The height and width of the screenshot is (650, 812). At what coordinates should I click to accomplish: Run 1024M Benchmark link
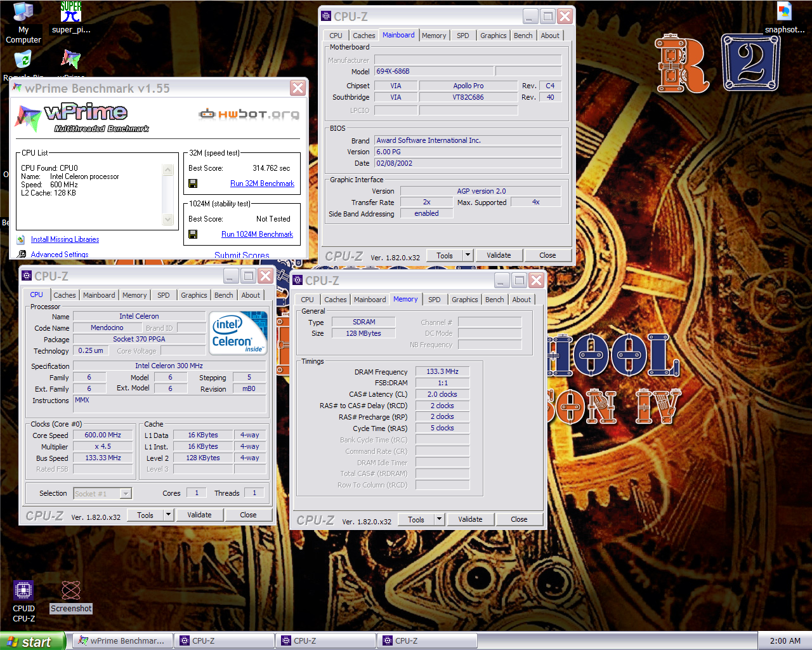257,234
